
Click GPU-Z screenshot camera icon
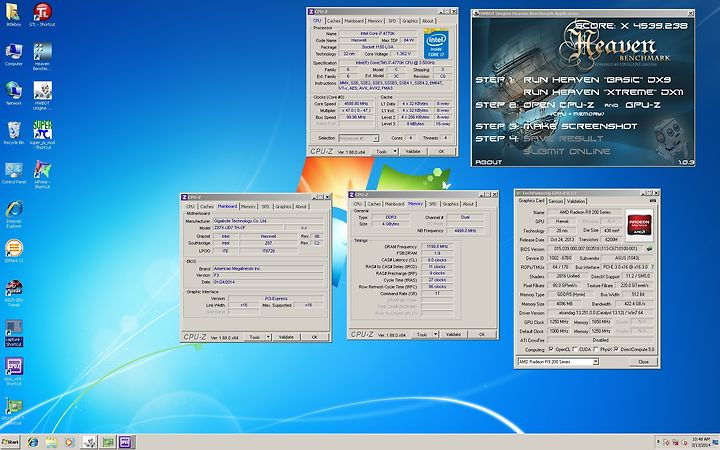click(x=653, y=201)
